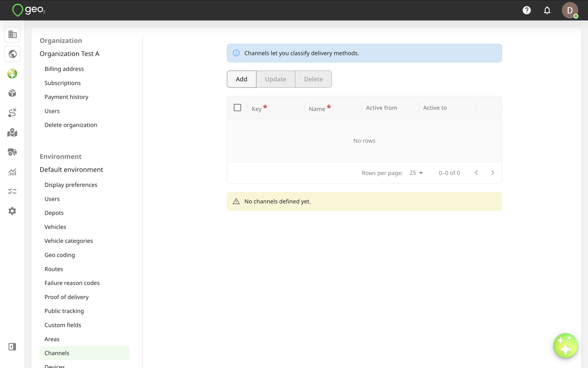
Task: Click the Add channel button
Action: pos(242,79)
